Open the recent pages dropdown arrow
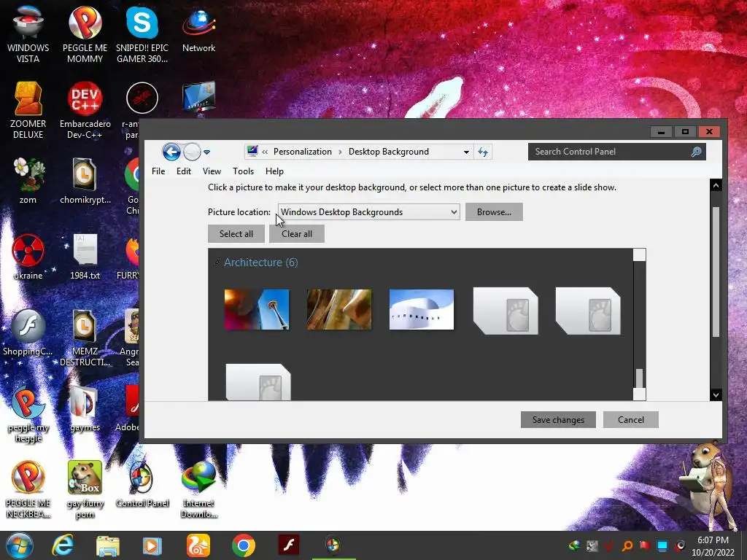Screen dimensions: 747x560 206,152
